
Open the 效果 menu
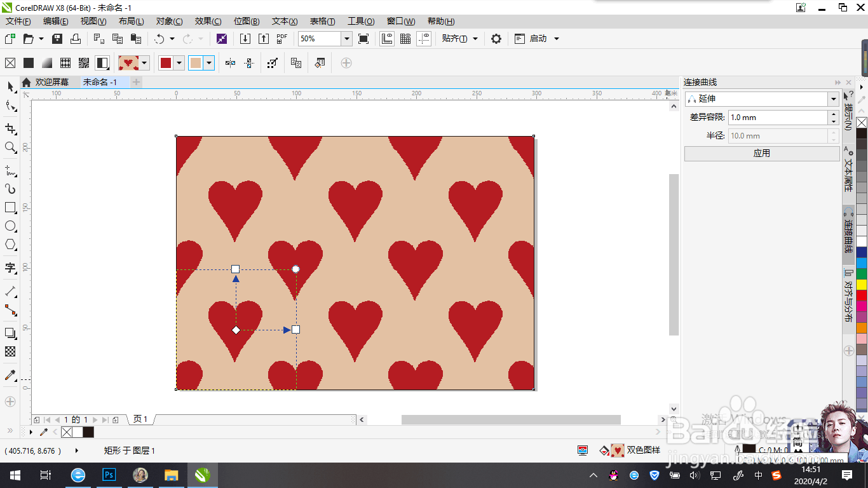(208, 21)
